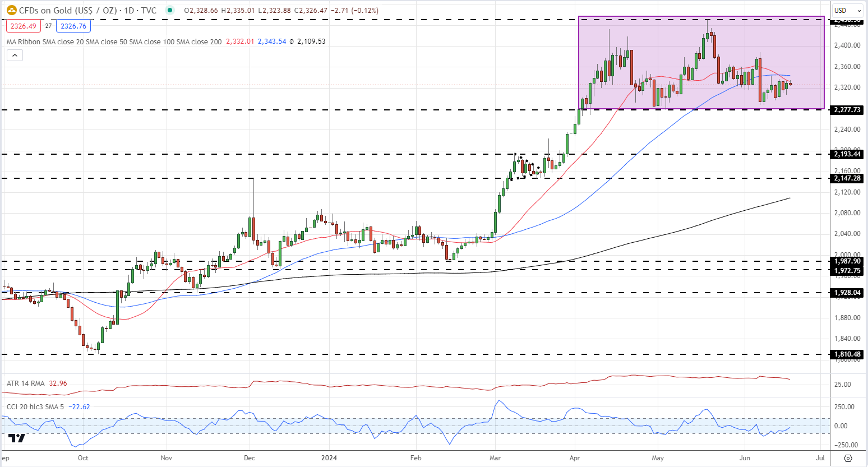
Task: Click the low price L2,323.88
Action: [274, 10]
